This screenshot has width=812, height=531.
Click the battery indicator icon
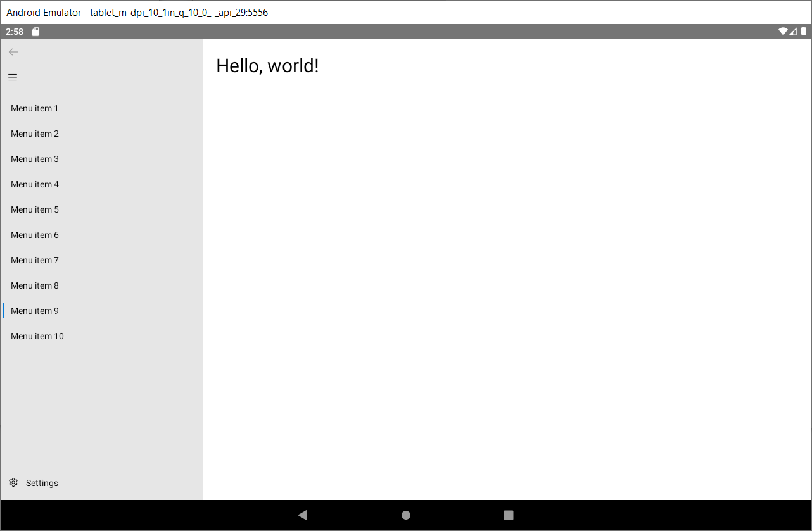coord(804,30)
